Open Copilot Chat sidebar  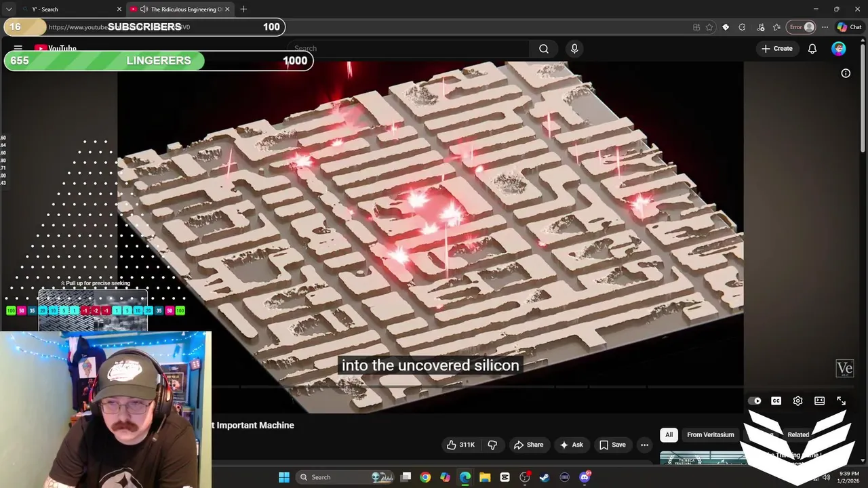tap(850, 27)
